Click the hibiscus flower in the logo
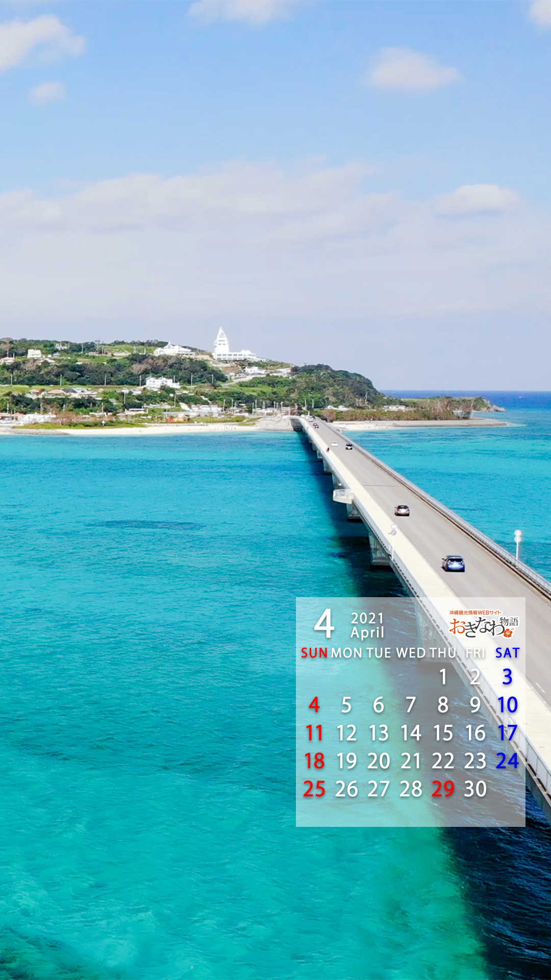Image resolution: width=551 pixels, height=980 pixels. pyautogui.click(x=508, y=633)
